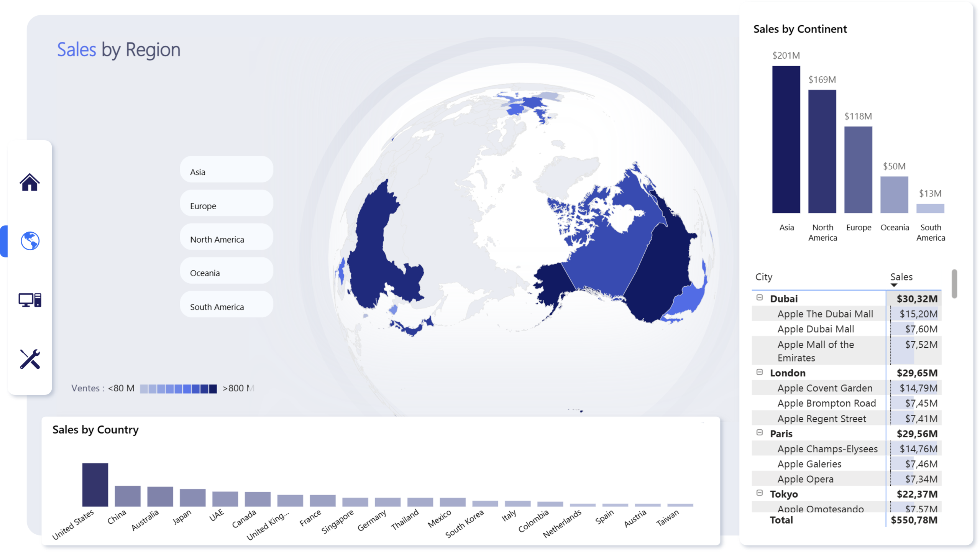
Task: Collapse the Dubai city row
Action: [x=759, y=298]
